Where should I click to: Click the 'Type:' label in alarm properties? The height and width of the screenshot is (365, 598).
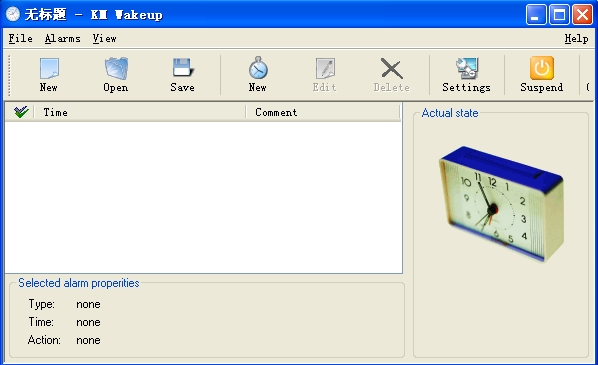point(42,304)
